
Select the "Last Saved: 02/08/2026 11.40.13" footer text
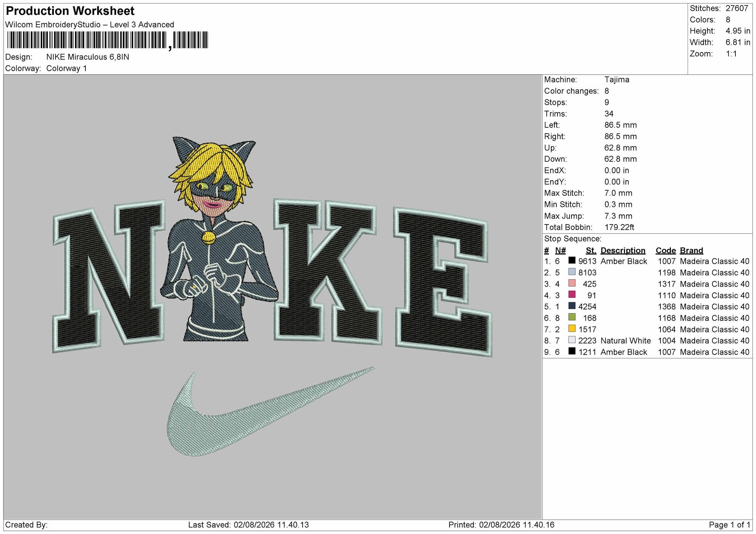[248, 525]
